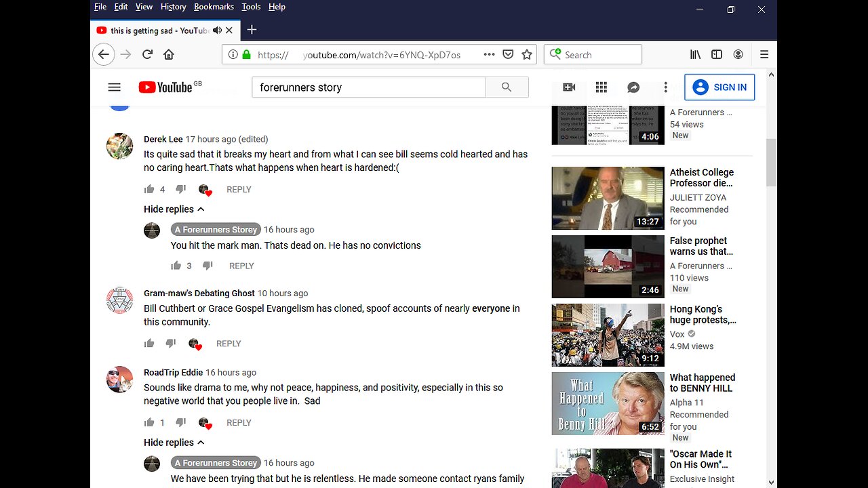This screenshot has width=868, height=488.
Task: Focus the YouTube search box
Action: coord(369,87)
